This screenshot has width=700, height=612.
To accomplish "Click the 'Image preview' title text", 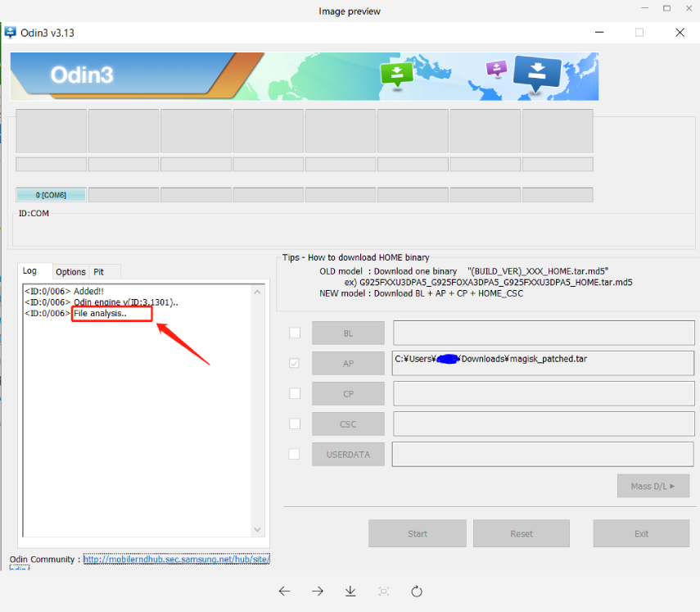I will [350, 11].
